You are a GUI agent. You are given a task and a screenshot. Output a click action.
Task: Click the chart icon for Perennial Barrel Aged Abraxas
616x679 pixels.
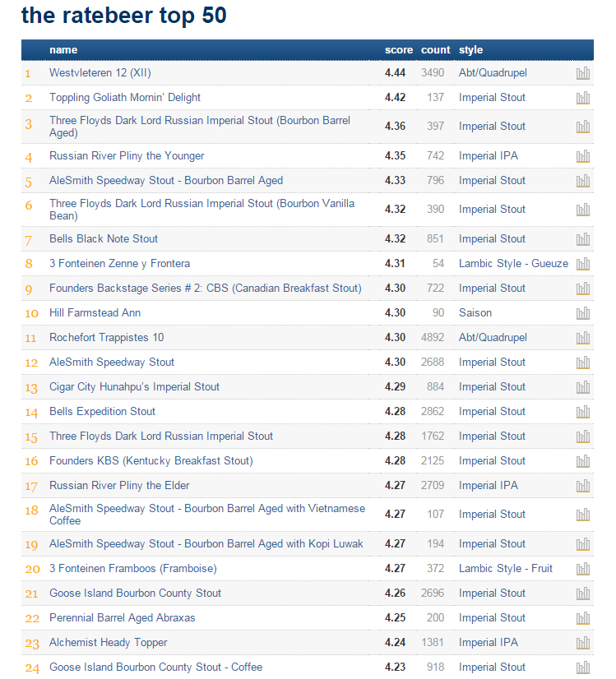point(583,618)
